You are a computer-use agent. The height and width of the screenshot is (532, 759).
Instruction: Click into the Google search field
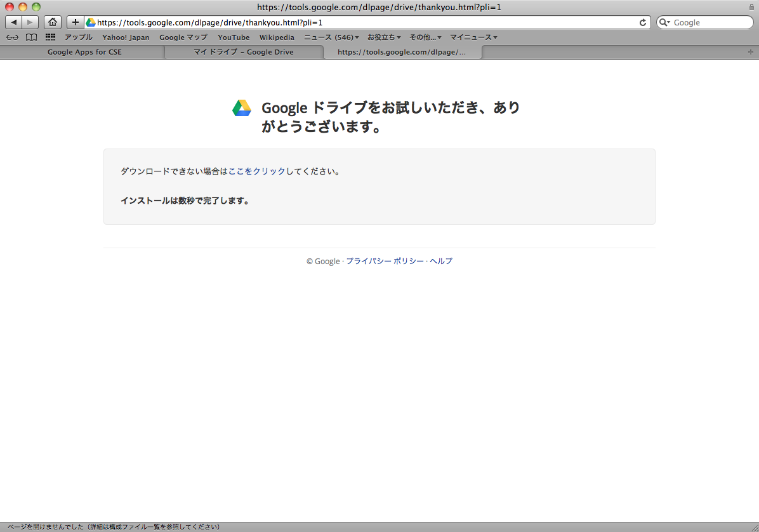tap(711, 22)
